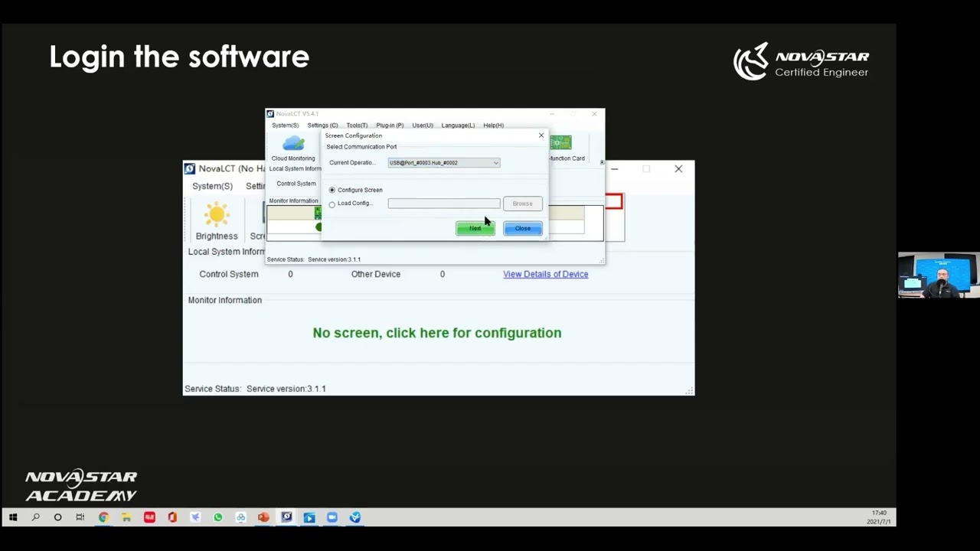Open the Language(L) menu
This screenshot has height=551, width=980.
tap(458, 126)
